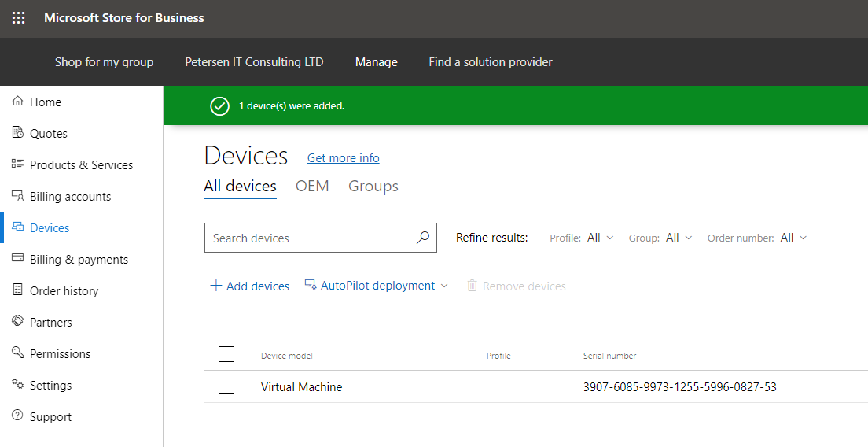
Task: Open the Manage menu
Action: (377, 62)
